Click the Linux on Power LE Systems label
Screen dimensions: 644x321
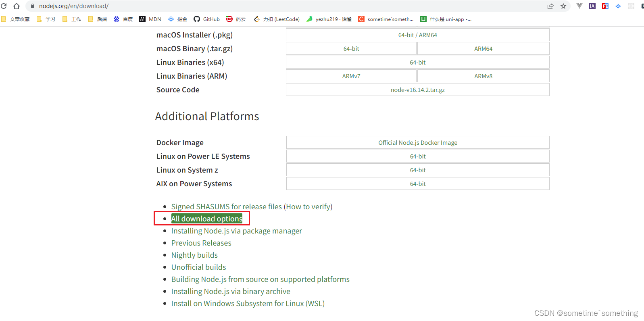(203, 156)
